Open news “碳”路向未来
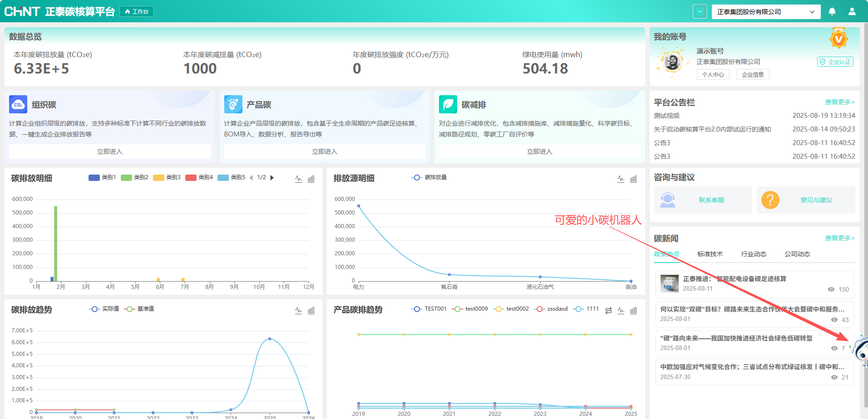The height and width of the screenshot is (419, 868). point(736,338)
